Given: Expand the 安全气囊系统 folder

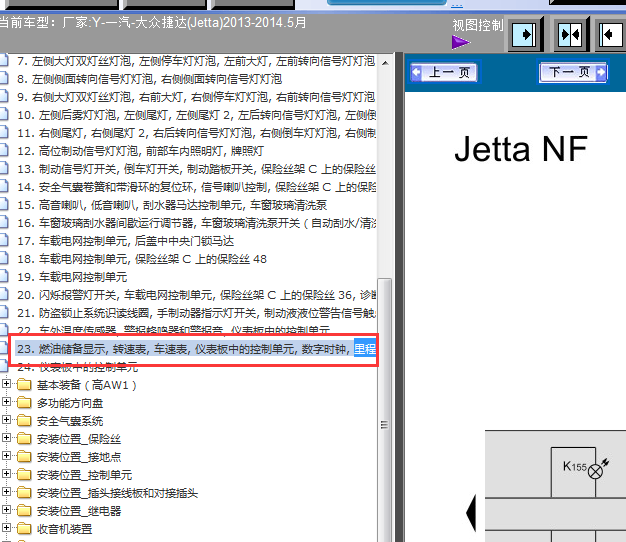Looking at the screenshot, I should 6,419.
